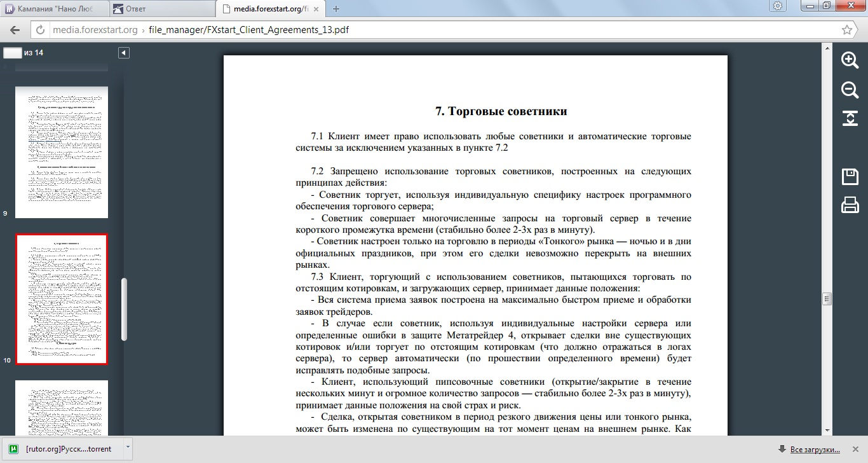Expand the torrent download options arrow
The image size is (868, 463).
(x=127, y=448)
